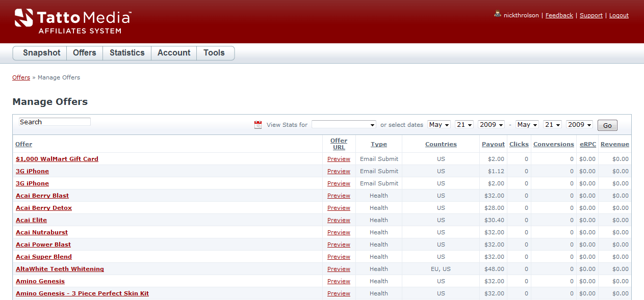Open the Acai Nutraburst offer
Viewport: 644px width, 300px height.
point(42,232)
